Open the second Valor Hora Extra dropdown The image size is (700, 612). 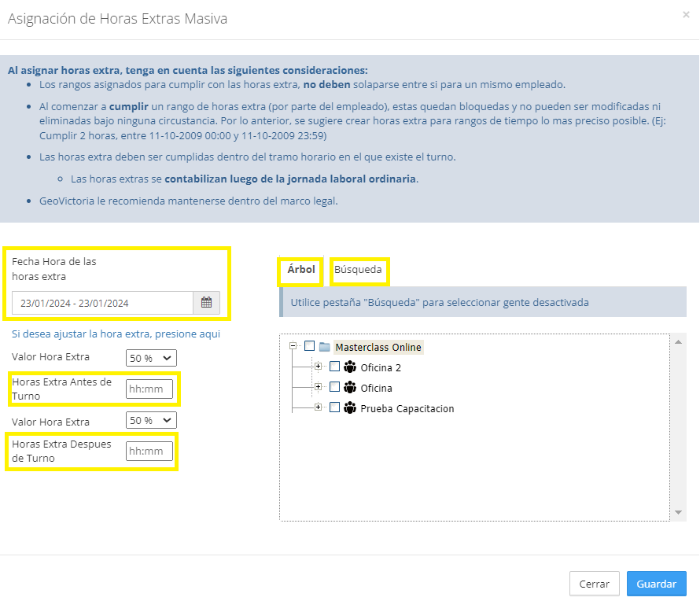click(151, 420)
